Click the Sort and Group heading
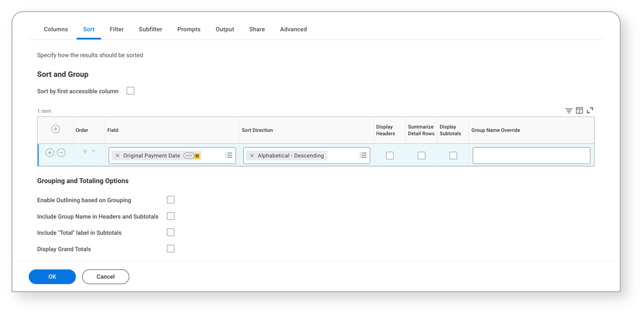644x315 pixels. pos(63,74)
